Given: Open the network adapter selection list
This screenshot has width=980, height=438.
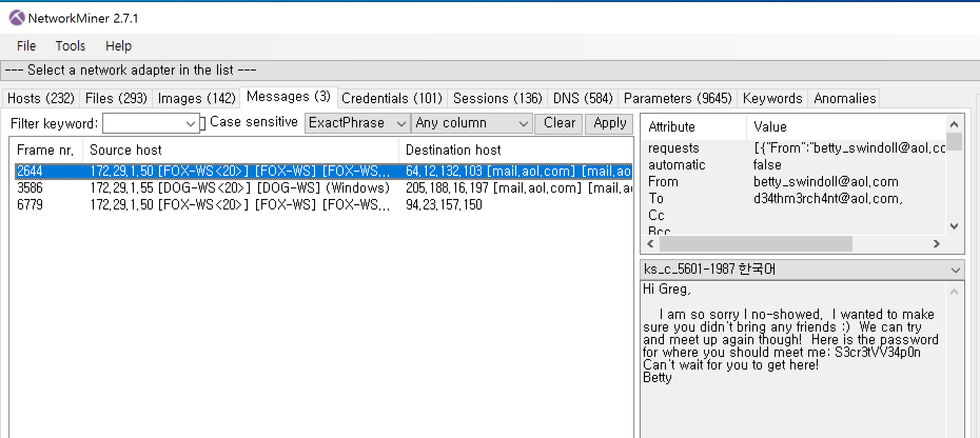Looking at the screenshot, I should click(490, 70).
